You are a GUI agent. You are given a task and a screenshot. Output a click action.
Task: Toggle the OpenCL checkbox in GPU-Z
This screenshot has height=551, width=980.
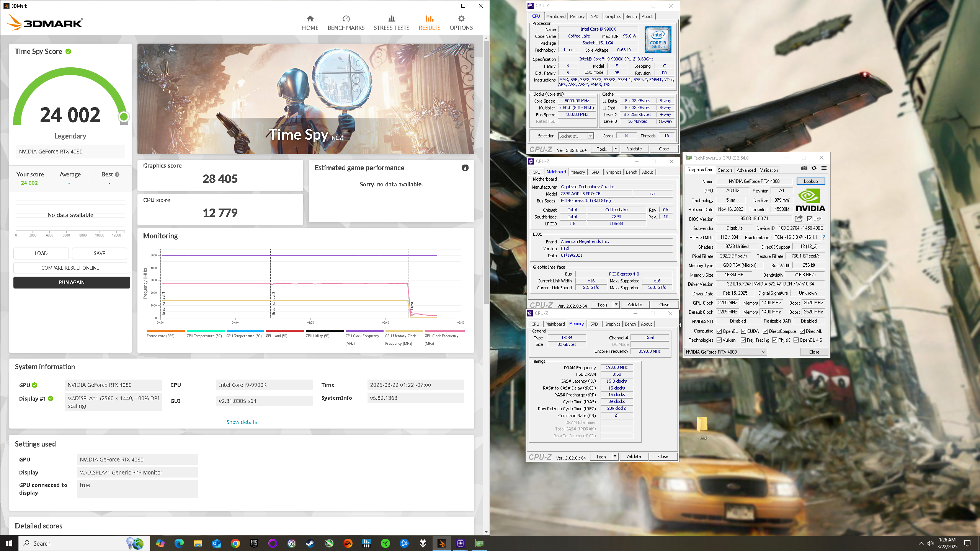tap(719, 331)
